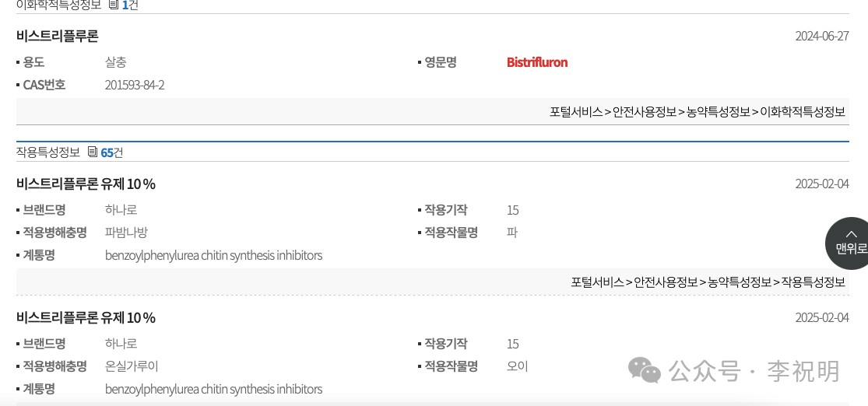The height and width of the screenshot is (406, 868).
Task: Click the document icon beside 1건
Action: [x=113, y=5]
